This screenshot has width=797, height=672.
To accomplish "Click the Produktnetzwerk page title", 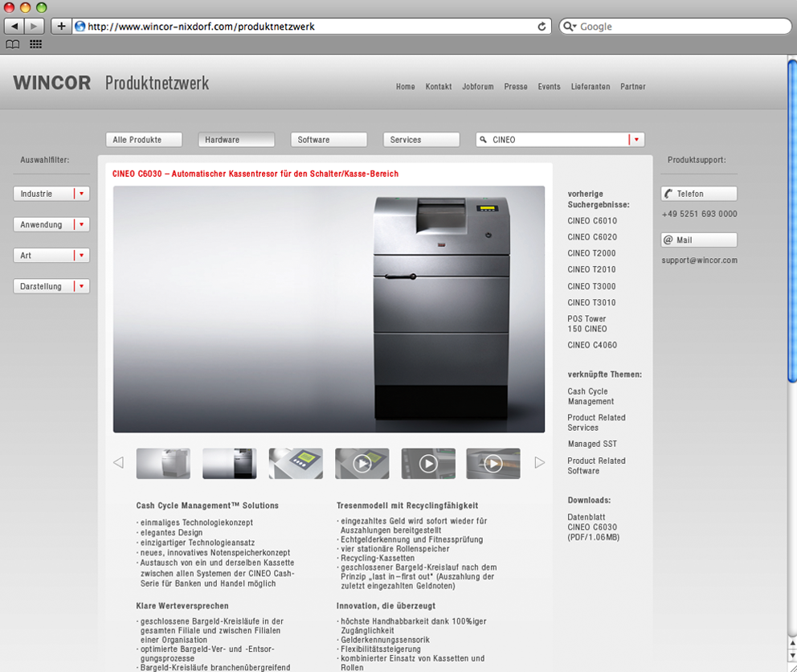I will (157, 83).
